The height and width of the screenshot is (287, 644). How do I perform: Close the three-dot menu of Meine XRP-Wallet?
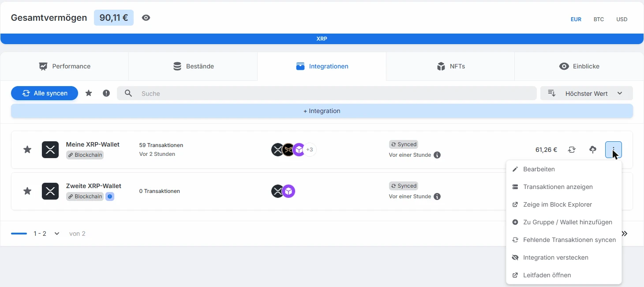(614, 150)
